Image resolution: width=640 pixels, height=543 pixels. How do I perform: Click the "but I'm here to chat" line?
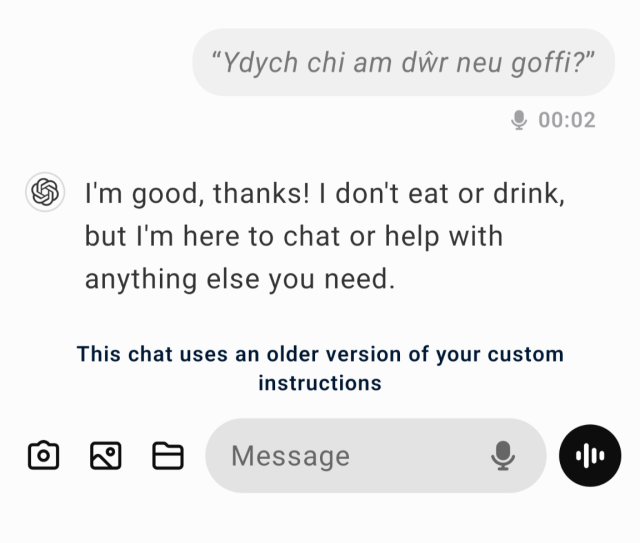point(293,237)
